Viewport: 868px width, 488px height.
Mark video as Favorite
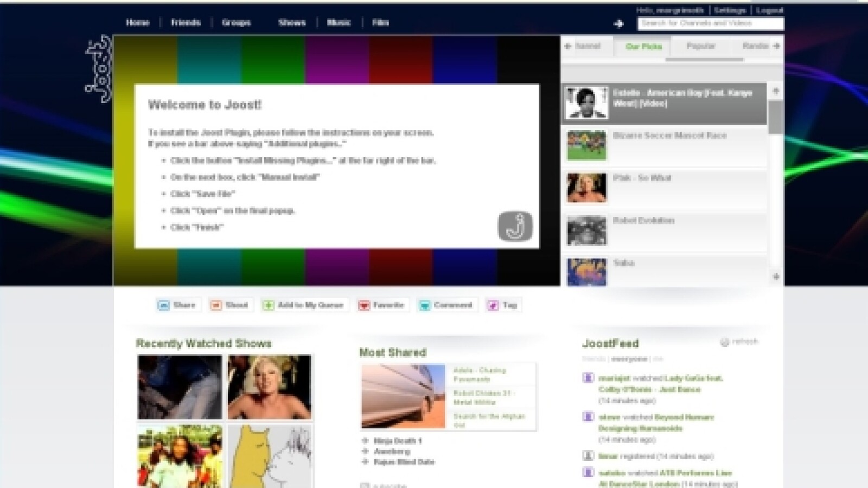click(363, 305)
